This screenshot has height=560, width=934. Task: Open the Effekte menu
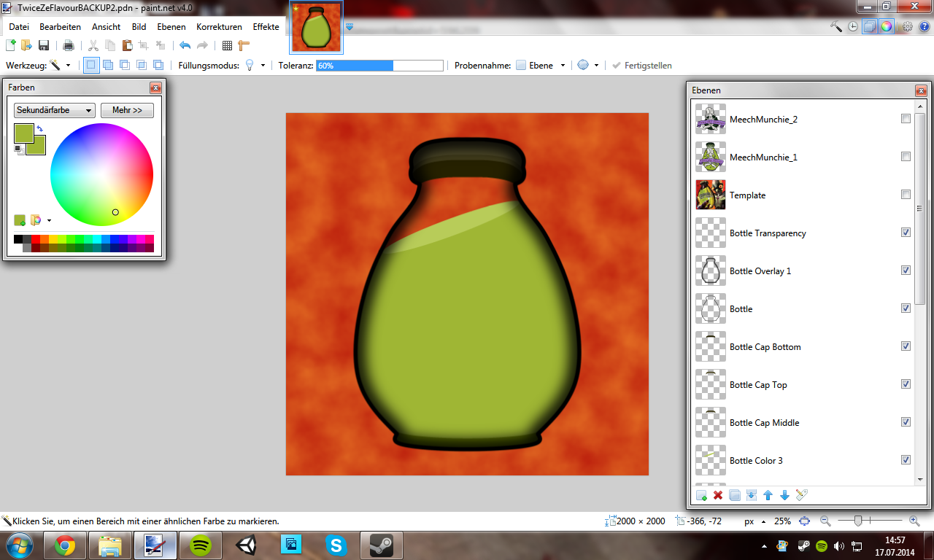click(x=266, y=27)
